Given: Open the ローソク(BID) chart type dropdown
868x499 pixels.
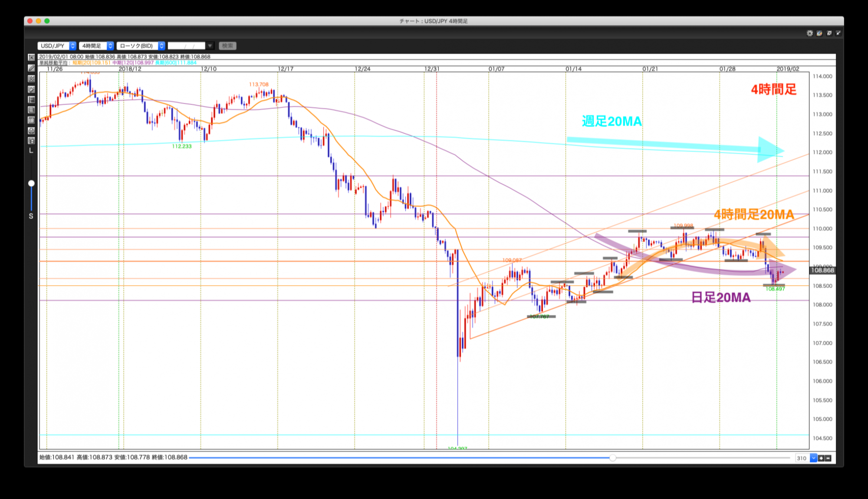Looking at the screenshot, I should coord(141,46).
